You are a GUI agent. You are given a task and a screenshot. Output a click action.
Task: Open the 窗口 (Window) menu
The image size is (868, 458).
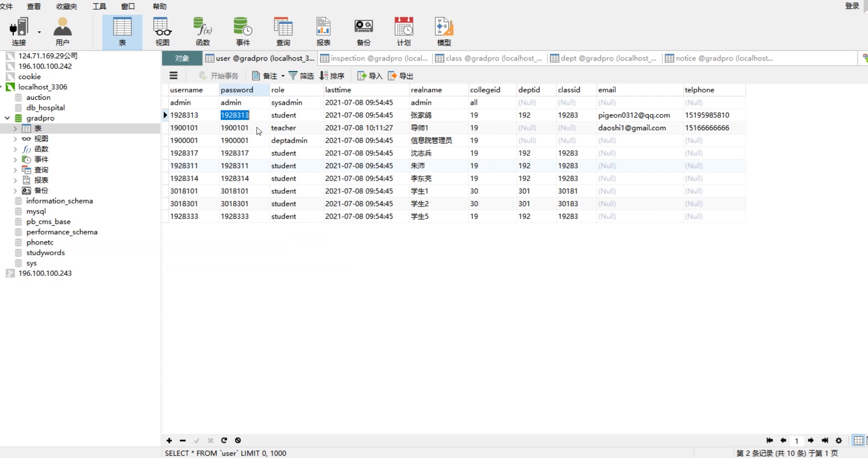(128, 6)
